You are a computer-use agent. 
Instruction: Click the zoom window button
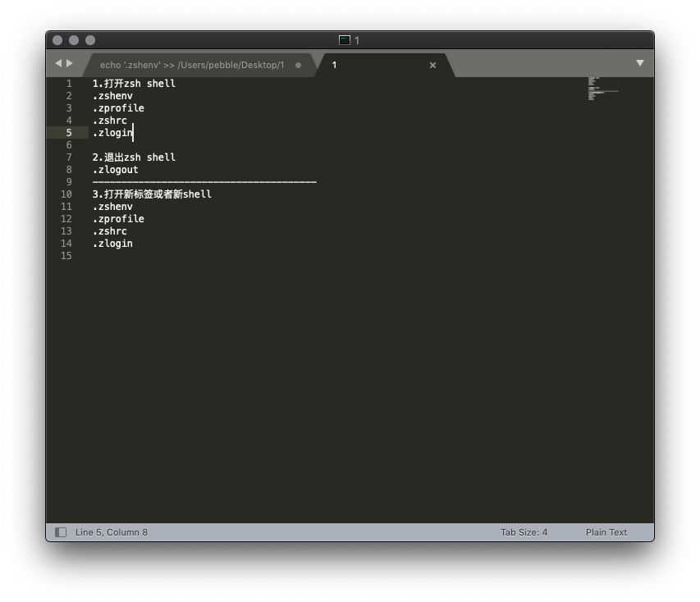click(x=90, y=40)
